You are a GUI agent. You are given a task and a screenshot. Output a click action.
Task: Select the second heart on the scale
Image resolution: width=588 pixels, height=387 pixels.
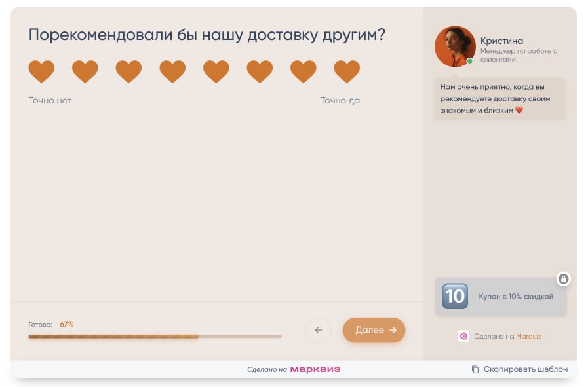(85, 71)
